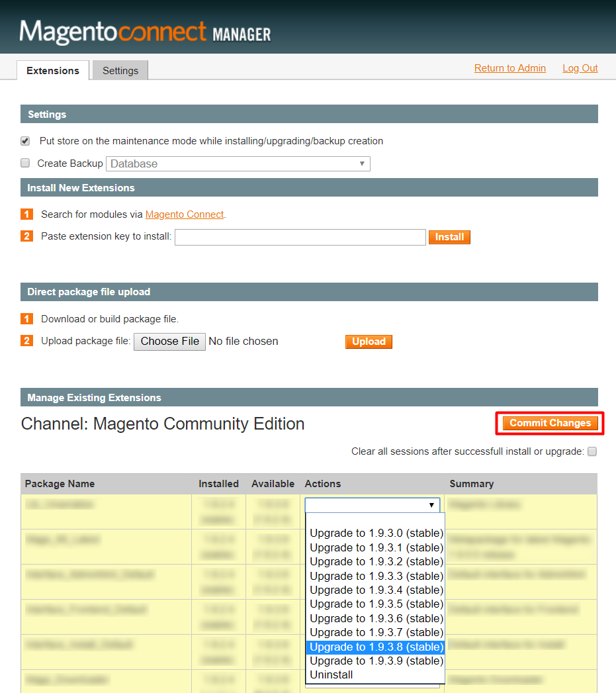Click the Commit Changes button
The width and height of the screenshot is (616, 693).
[550, 423]
